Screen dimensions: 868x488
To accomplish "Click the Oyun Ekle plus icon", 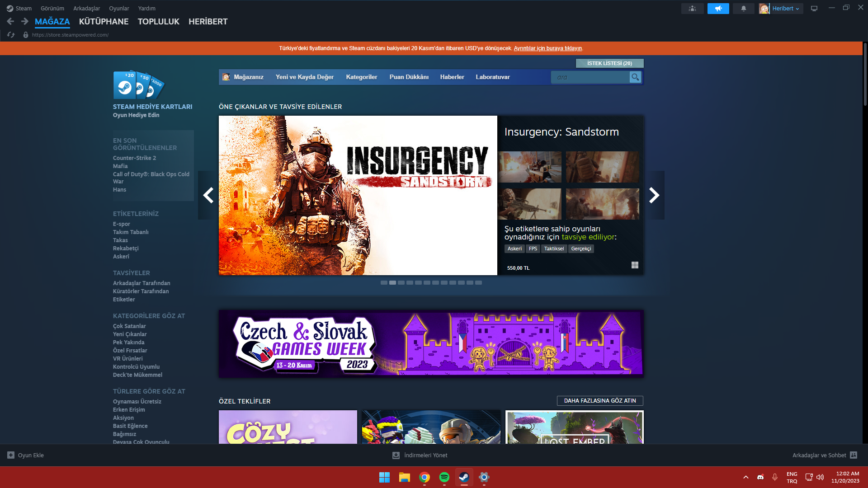I will click(11, 455).
